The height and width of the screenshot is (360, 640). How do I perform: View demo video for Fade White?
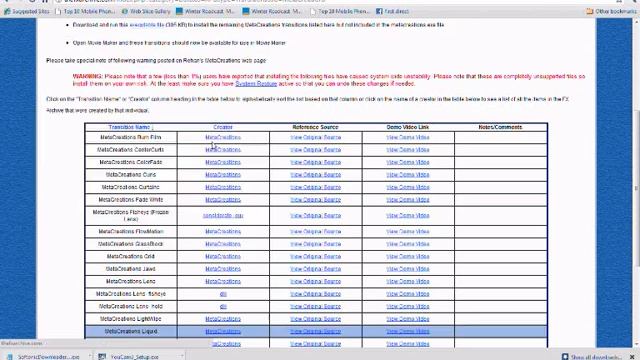click(x=408, y=200)
